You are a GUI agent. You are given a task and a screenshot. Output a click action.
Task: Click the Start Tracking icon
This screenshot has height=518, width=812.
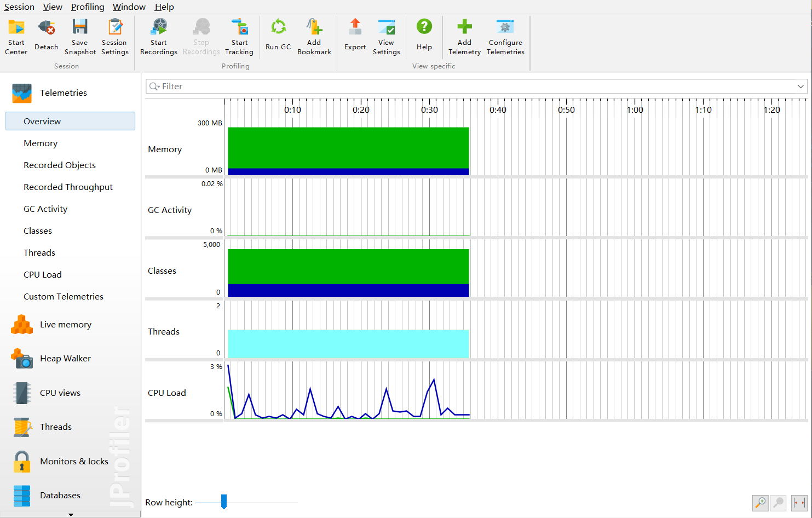[239, 26]
